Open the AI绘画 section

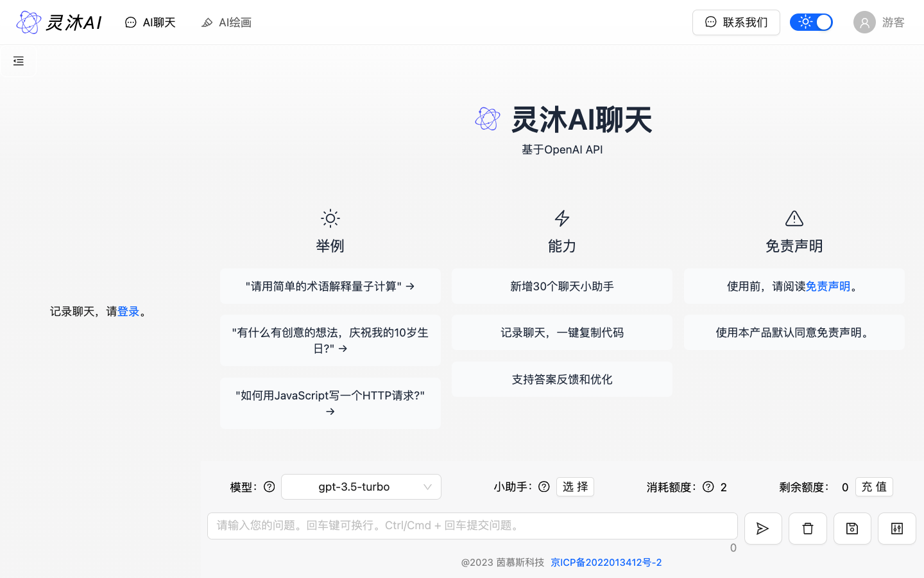(x=226, y=22)
